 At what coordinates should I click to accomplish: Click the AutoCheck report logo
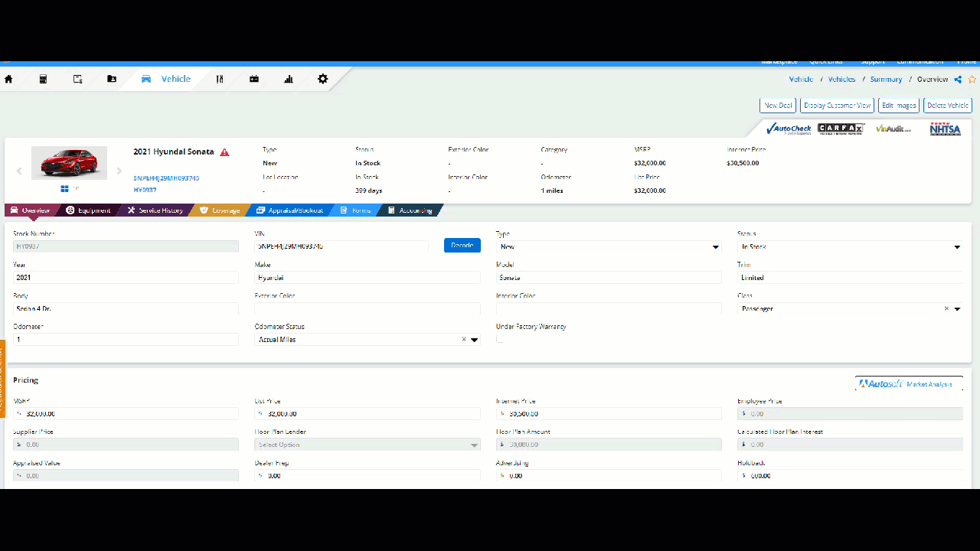click(789, 129)
